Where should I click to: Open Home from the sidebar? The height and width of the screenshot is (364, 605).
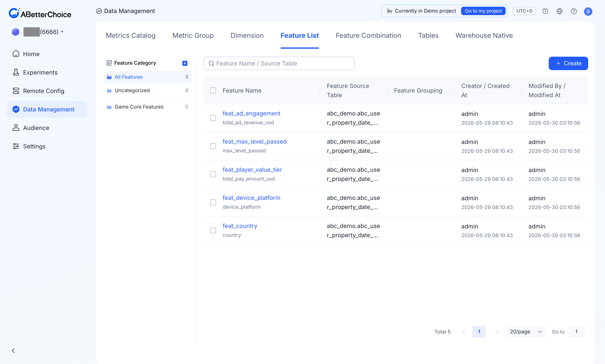47,54
